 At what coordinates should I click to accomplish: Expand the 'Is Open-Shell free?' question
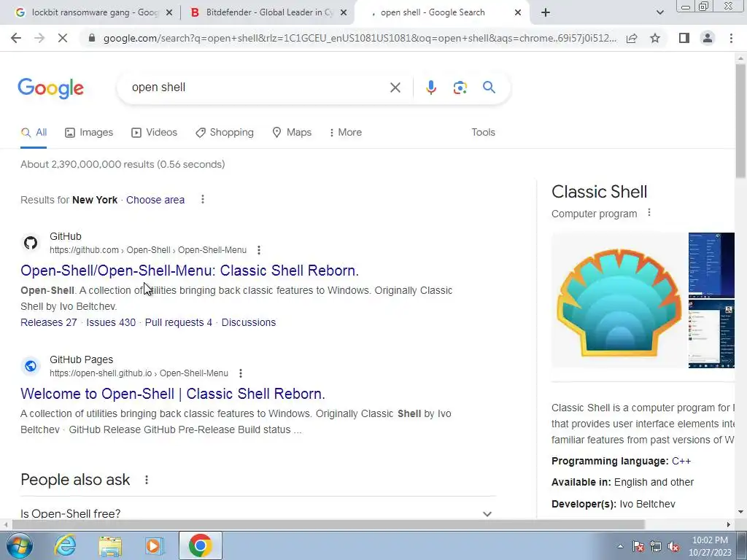click(258, 513)
